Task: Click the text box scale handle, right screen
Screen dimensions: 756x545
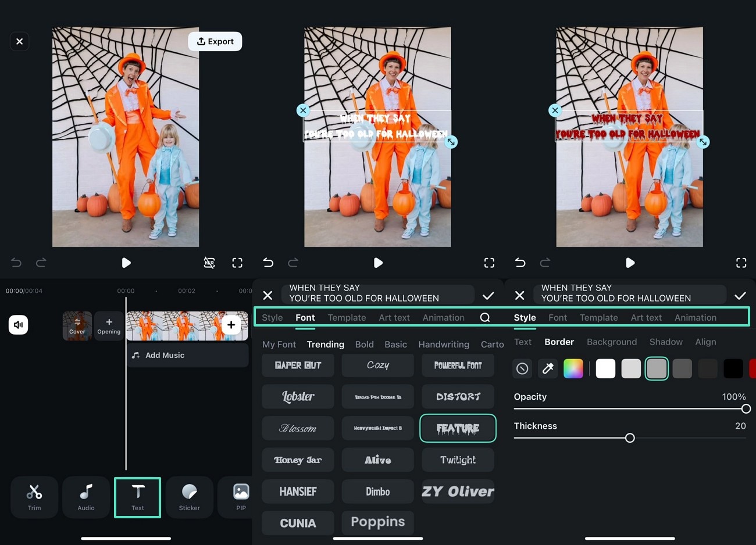Action: coord(703,142)
